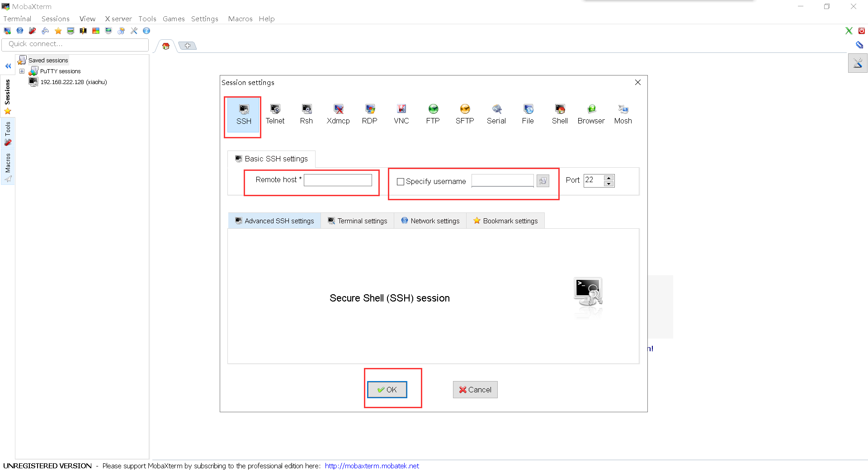This screenshot has width=868, height=471.
Task: Open the mobaxterm.mobatek.net link
Action: tap(372, 466)
